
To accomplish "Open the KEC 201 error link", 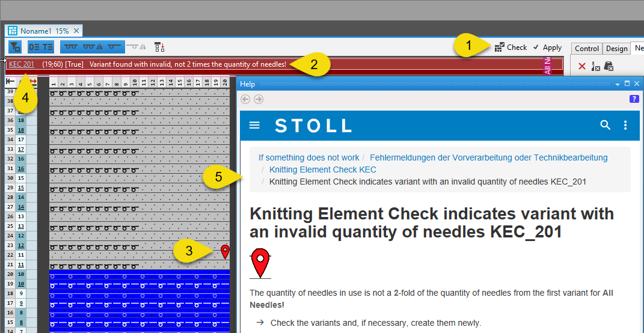I will coord(21,64).
